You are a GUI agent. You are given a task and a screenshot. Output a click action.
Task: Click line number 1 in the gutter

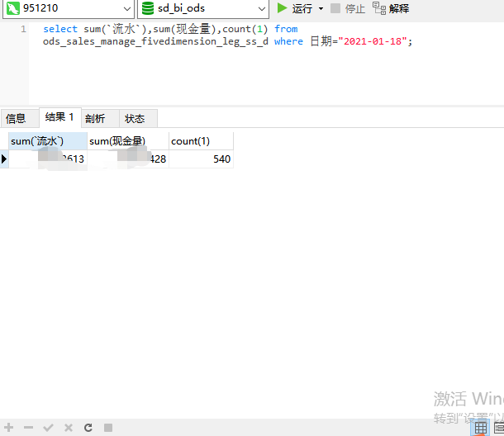[x=23, y=29]
